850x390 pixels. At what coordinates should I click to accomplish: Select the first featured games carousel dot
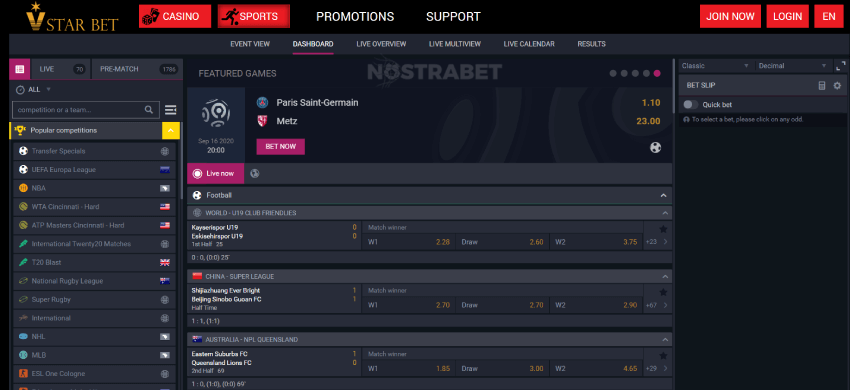(x=613, y=73)
